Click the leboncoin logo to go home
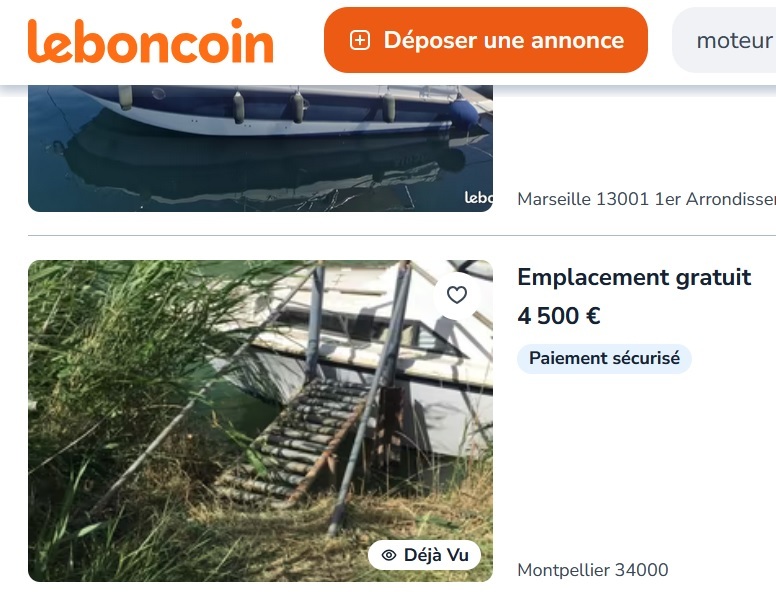Viewport: 776px width, 602px height. (150, 41)
